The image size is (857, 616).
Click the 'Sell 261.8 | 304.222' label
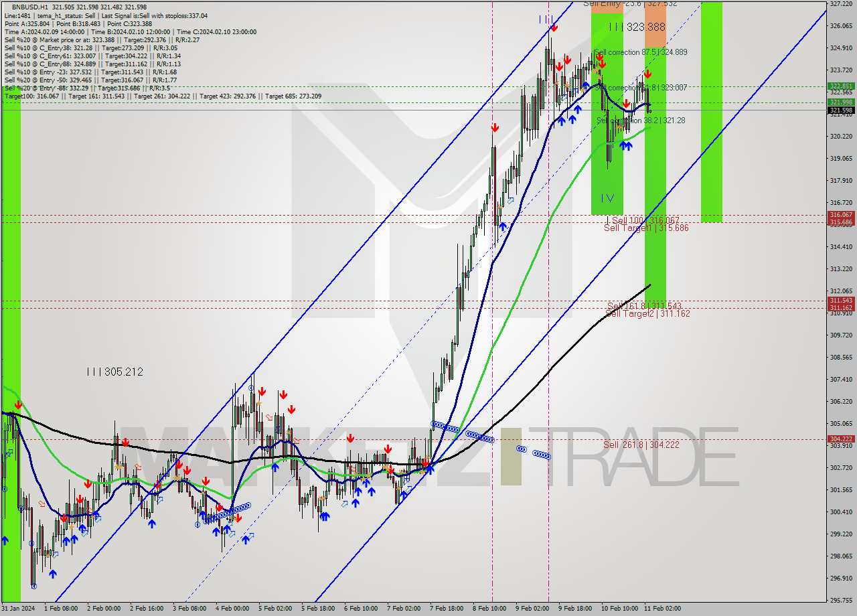click(641, 445)
